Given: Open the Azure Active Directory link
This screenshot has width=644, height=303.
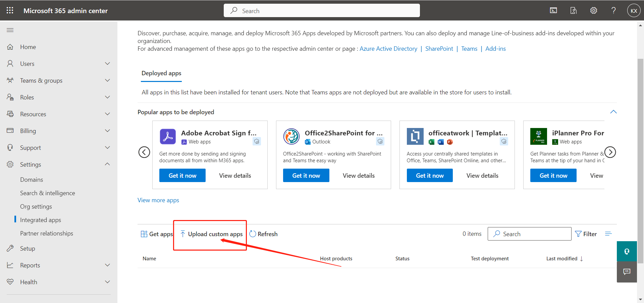Looking at the screenshot, I should pos(388,49).
